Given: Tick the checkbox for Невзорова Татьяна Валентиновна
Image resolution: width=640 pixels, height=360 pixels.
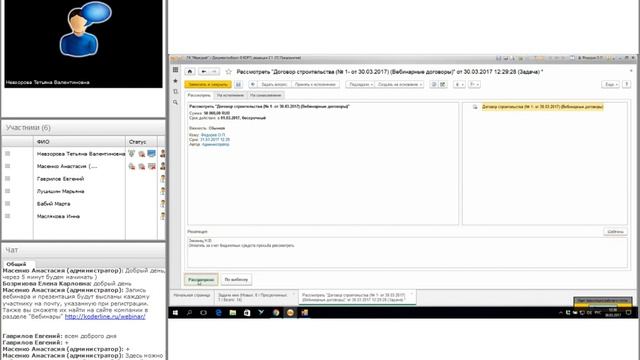Looking at the screenshot, I should 7,153.
